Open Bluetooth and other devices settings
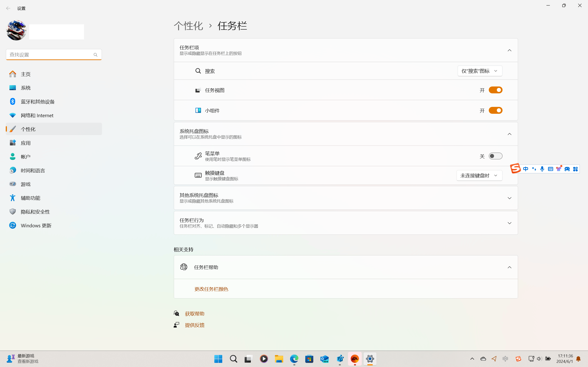The image size is (588, 367). pos(38,102)
